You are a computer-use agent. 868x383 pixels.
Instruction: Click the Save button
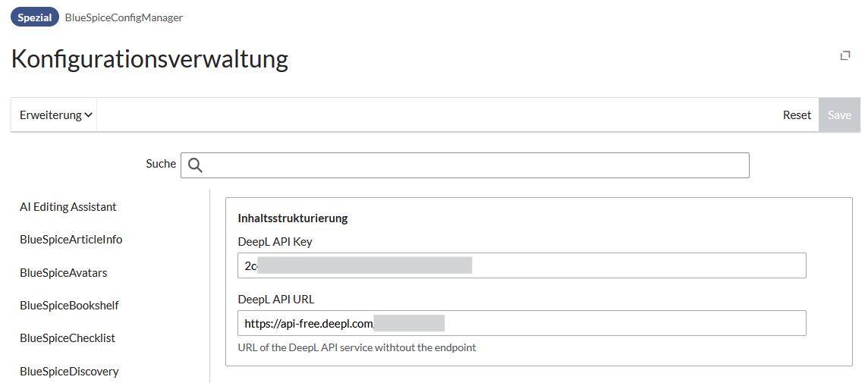tap(839, 115)
